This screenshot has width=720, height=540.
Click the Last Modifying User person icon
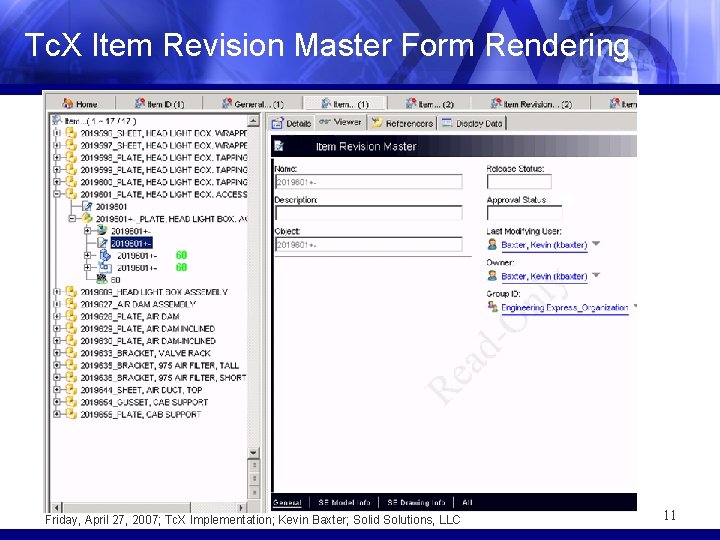tap(492, 244)
